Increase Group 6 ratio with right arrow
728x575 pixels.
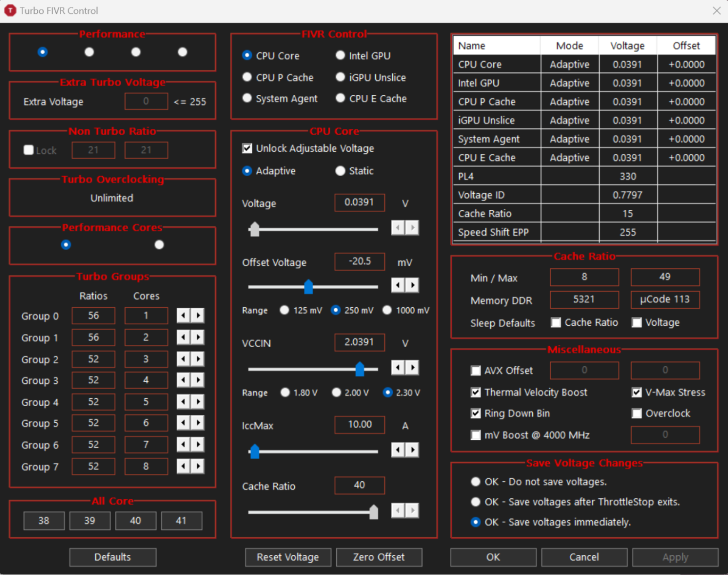point(198,445)
